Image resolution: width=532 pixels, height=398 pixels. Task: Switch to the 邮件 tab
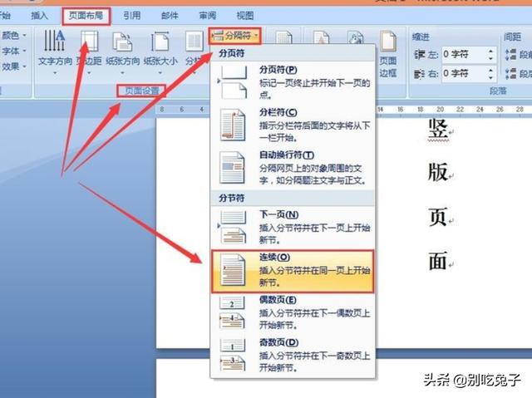pyautogui.click(x=170, y=16)
